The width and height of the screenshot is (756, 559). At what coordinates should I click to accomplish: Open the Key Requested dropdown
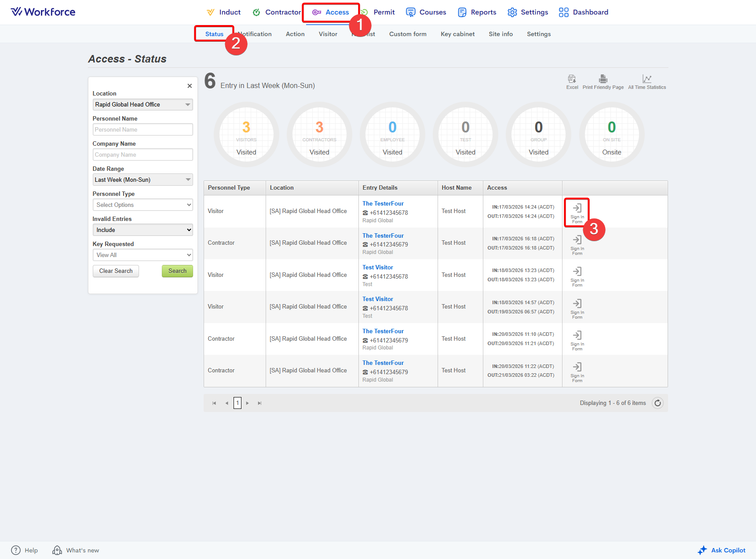click(142, 255)
